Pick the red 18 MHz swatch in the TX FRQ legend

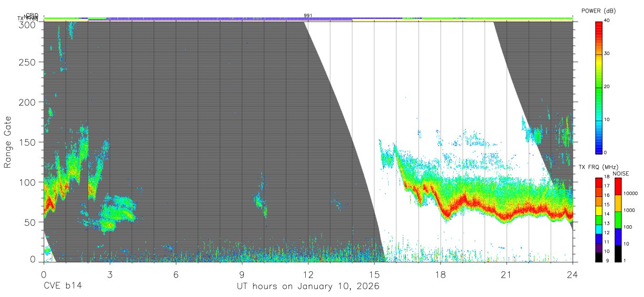coord(598,182)
